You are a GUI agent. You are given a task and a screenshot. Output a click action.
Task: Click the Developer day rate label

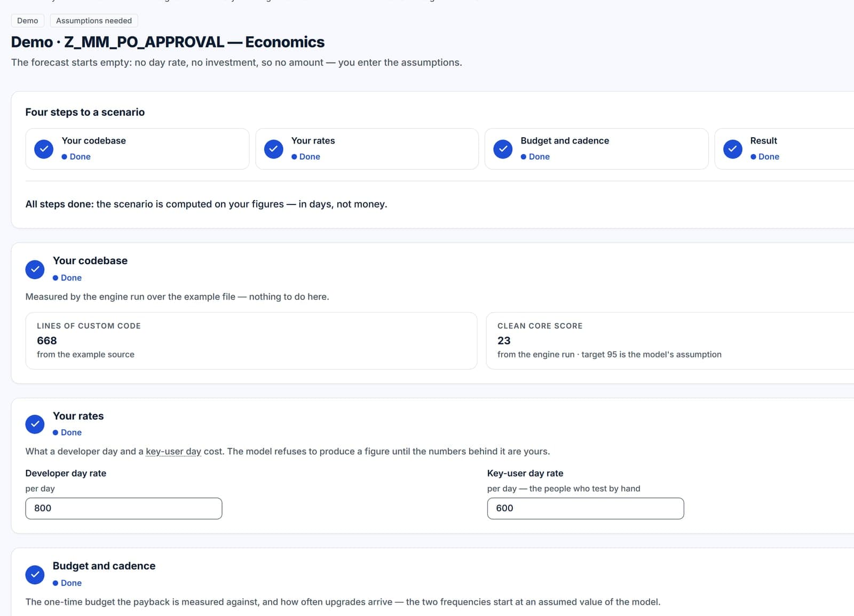[66, 473]
